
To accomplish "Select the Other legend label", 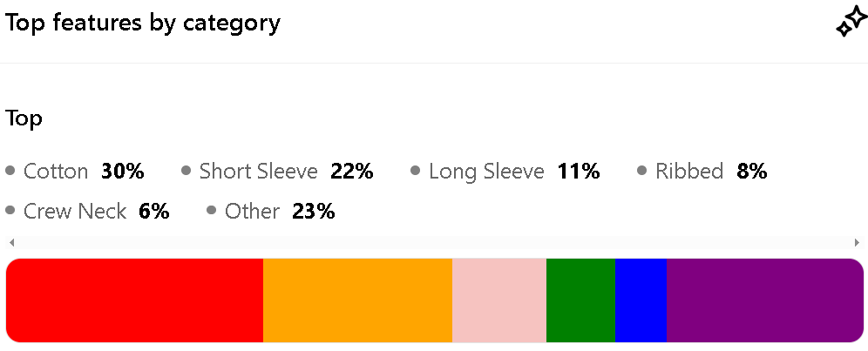I will tap(252, 211).
